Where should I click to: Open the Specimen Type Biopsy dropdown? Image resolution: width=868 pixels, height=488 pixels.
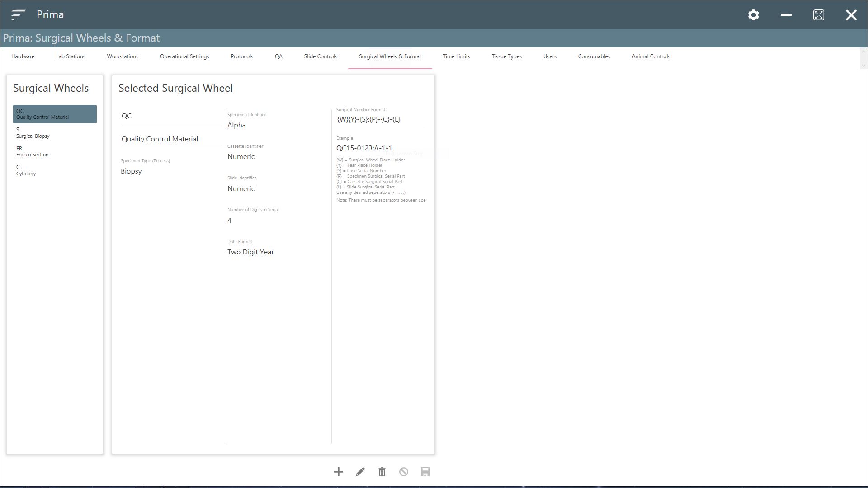171,171
